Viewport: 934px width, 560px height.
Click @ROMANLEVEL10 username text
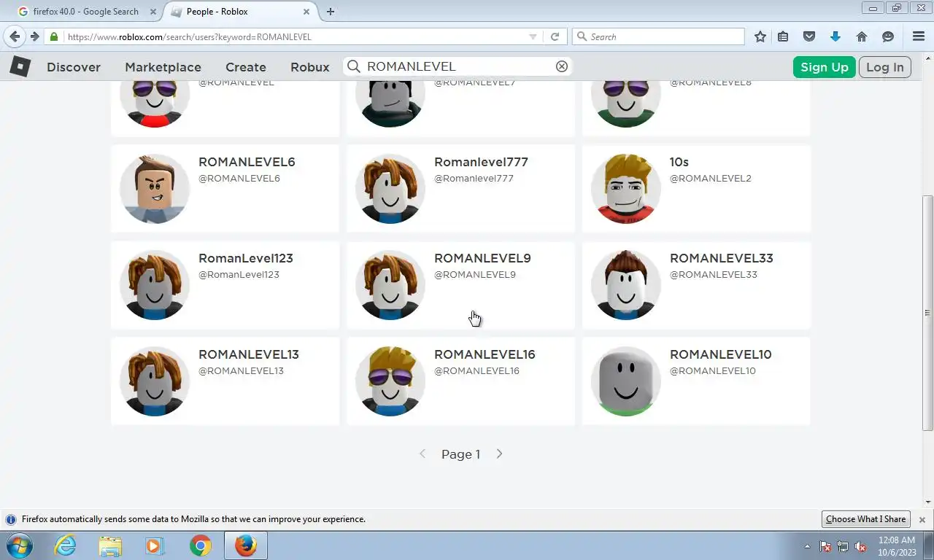click(x=713, y=370)
